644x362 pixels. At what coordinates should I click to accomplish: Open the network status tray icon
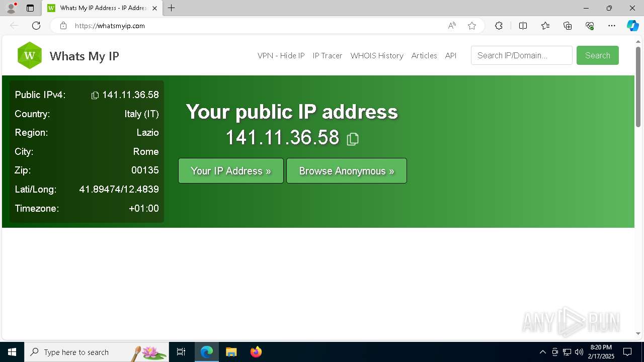coord(567,352)
